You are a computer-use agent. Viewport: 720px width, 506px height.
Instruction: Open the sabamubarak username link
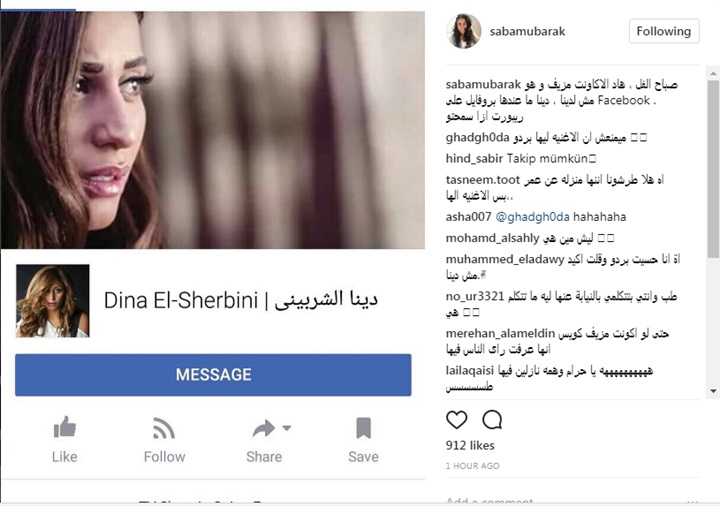[527, 31]
